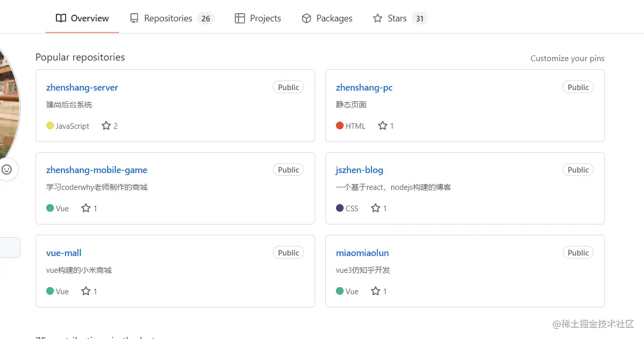Open the zhenshang-server repository
The width and height of the screenshot is (644, 339).
click(82, 88)
